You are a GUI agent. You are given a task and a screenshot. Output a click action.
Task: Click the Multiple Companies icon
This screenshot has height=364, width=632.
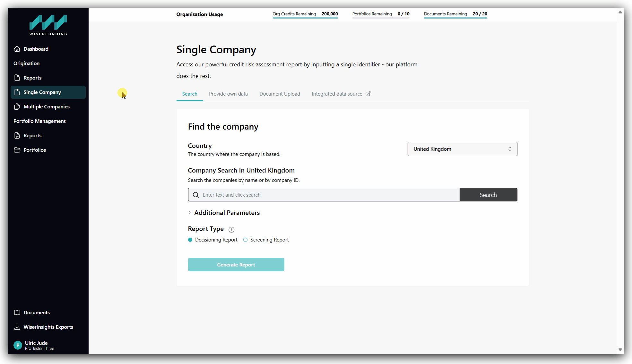point(17,106)
